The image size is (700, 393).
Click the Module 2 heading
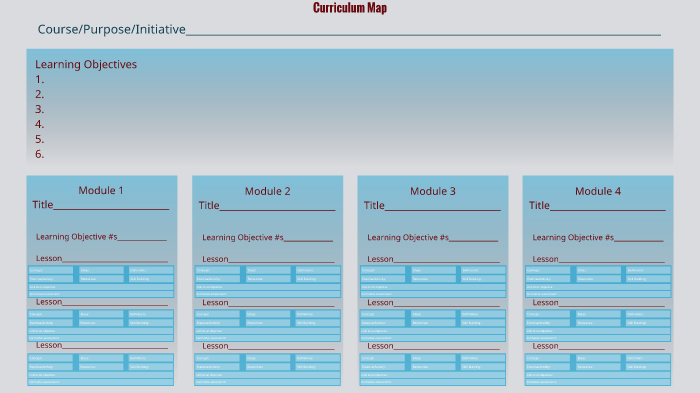click(267, 191)
